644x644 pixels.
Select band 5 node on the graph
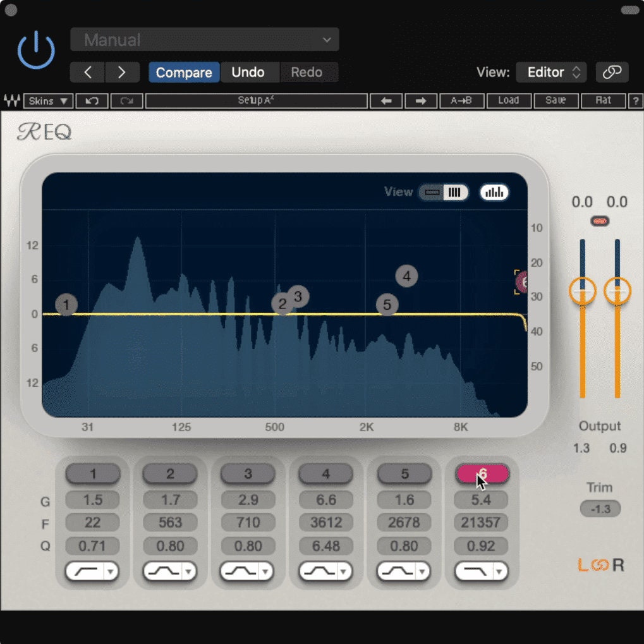pos(387,305)
